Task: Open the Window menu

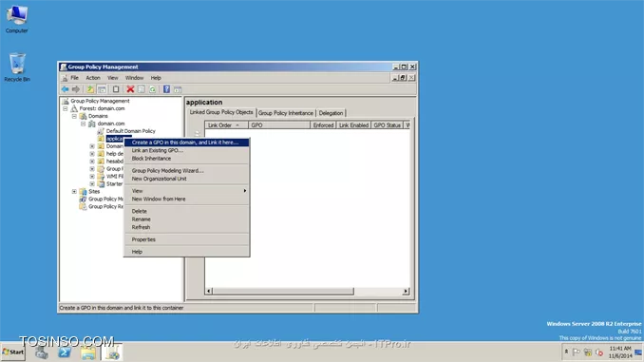Action: pos(134,78)
